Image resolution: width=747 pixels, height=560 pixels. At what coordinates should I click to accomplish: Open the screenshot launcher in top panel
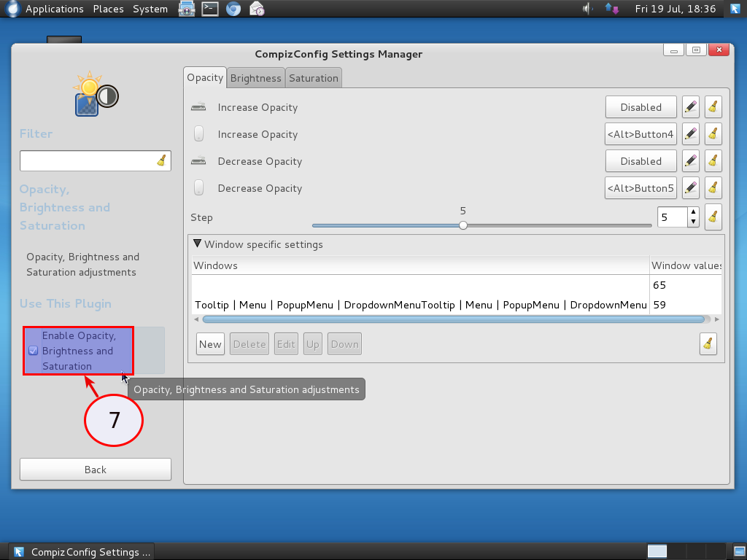click(187, 9)
